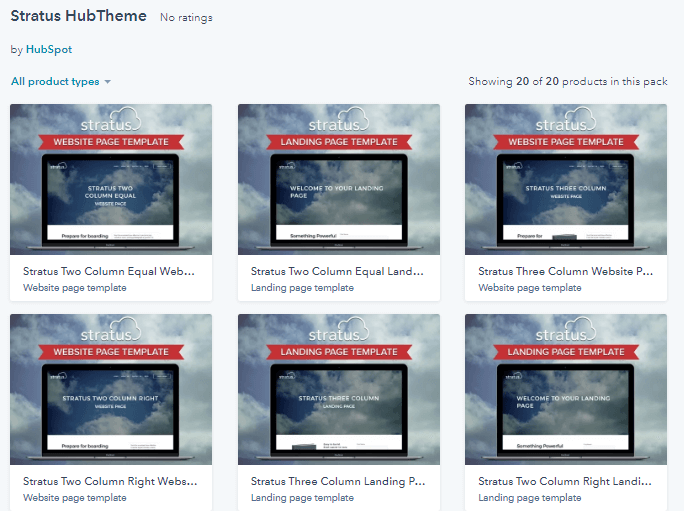Click the title 'Stratus Two Column Equal Web...'
Screen dimensions: 684x511
point(109,271)
